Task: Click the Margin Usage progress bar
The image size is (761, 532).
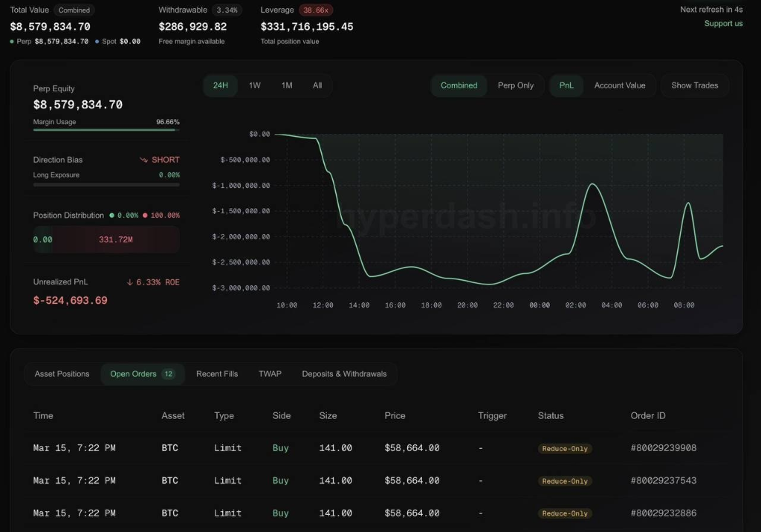Action: tap(106, 130)
